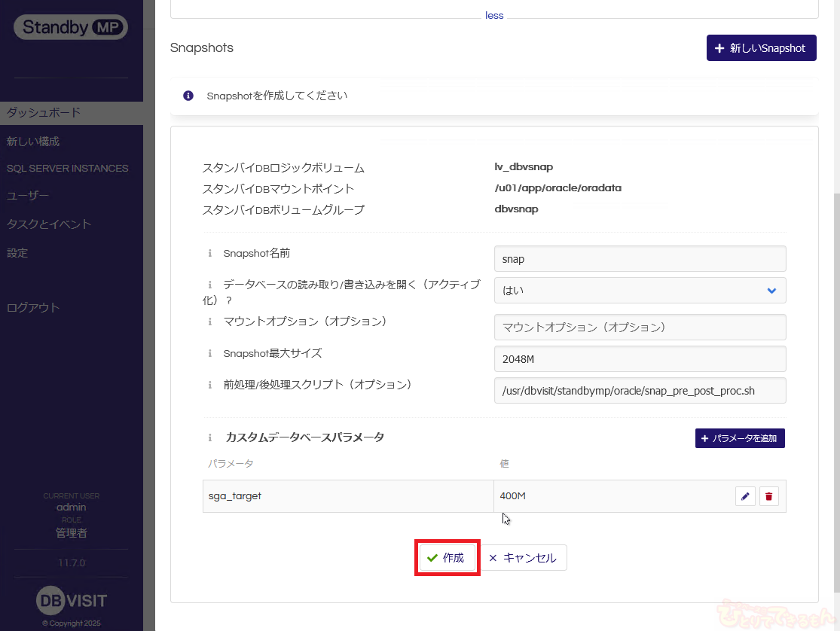Click info icon beside Snapshot名前
Image resolution: width=840 pixels, height=631 pixels.
coord(210,254)
